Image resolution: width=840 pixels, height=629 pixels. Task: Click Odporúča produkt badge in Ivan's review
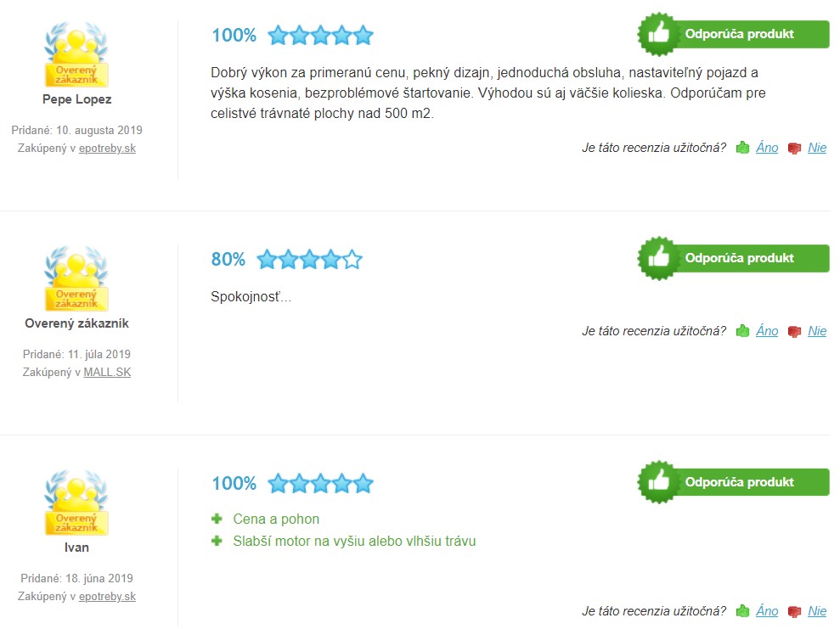coord(733,482)
